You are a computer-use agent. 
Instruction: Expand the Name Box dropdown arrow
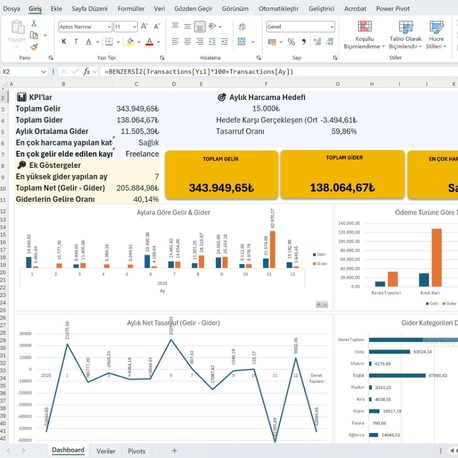tap(43, 72)
